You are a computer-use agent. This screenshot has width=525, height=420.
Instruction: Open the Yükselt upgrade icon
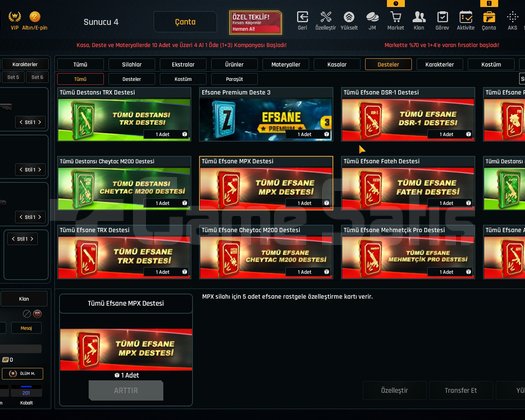[x=349, y=17]
